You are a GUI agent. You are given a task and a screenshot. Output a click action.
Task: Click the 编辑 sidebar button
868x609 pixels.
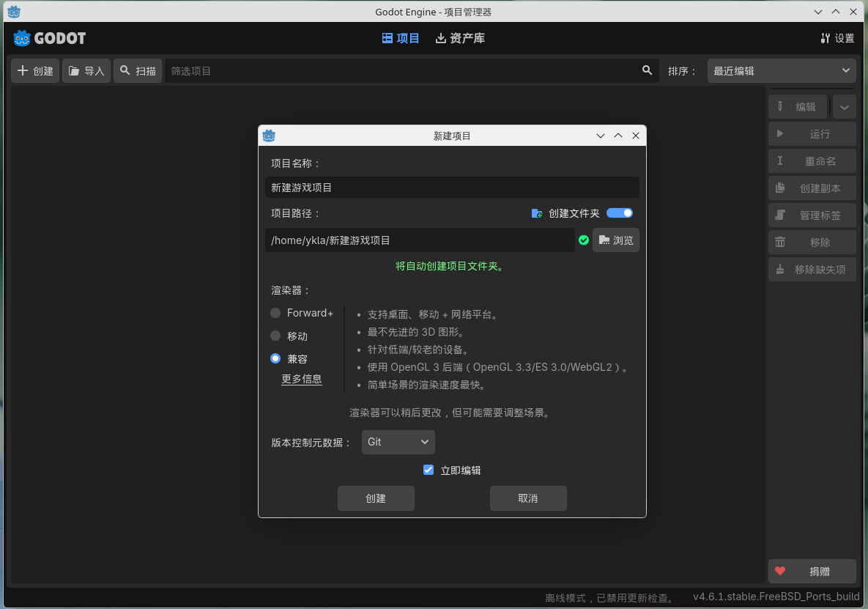tap(798, 107)
